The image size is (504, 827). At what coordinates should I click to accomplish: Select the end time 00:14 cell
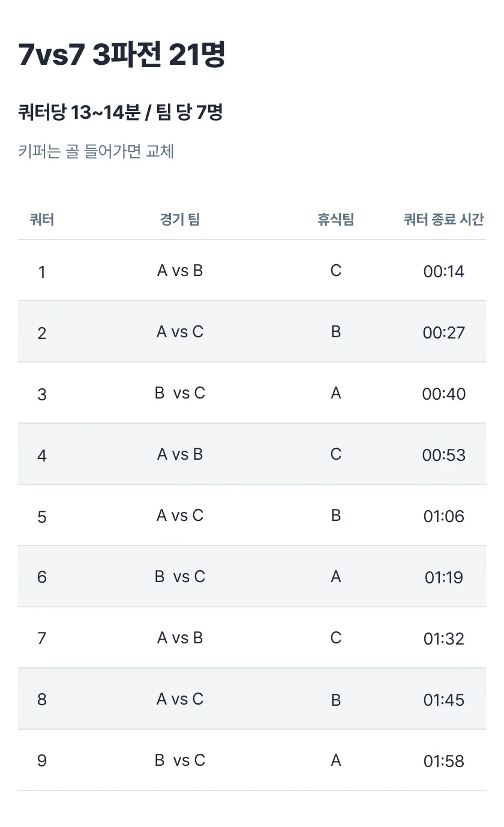point(443,272)
